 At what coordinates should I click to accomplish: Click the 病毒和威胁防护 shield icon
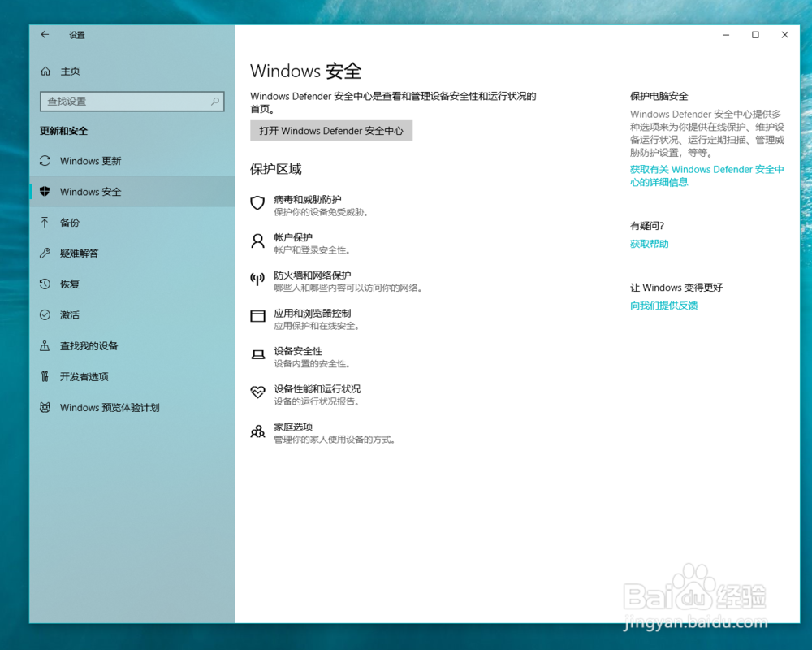[257, 202]
